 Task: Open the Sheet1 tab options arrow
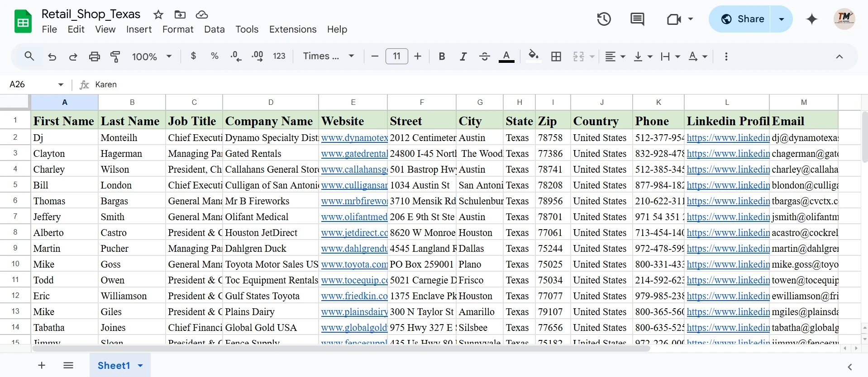pos(140,366)
